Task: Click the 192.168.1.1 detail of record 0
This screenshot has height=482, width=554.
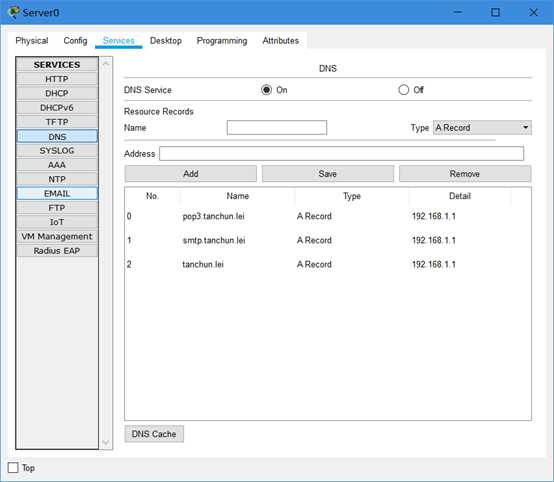Action: pyautogui.click(x=434, y=216)
